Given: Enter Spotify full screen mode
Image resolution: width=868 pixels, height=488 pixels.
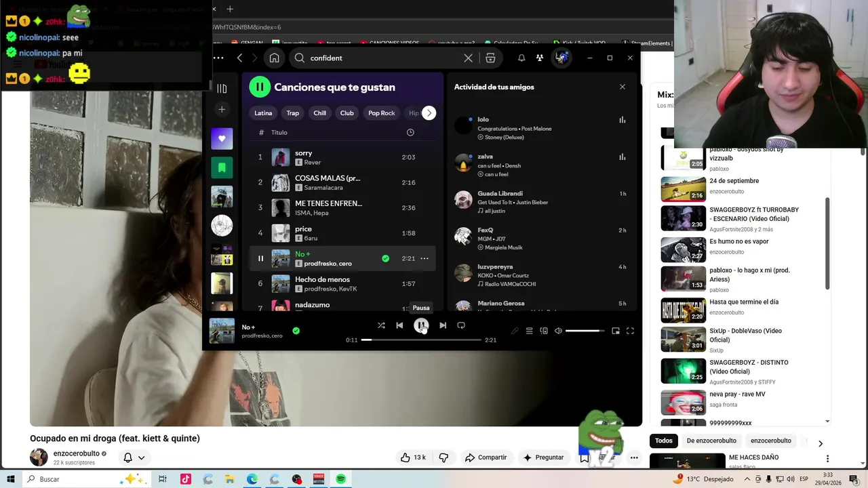Looking at the screenshot, I should (630, 331).
